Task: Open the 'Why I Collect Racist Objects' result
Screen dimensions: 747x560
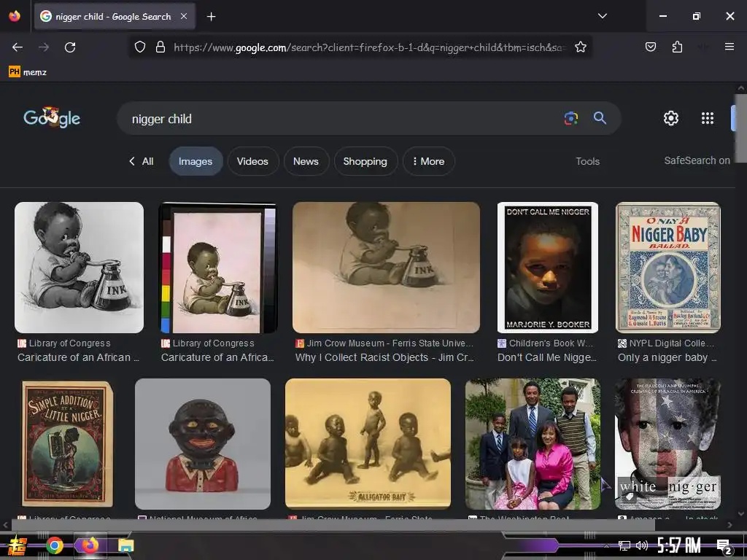Action: coord(384,357)
